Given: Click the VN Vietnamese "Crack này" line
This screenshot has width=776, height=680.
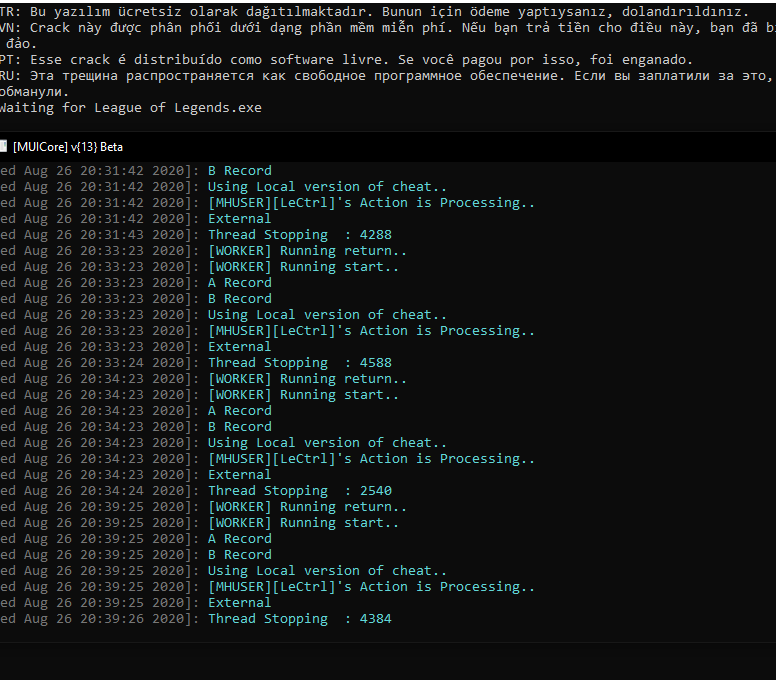Looking at the screenshot, I should pyautogui.click(x=388, y=28).
